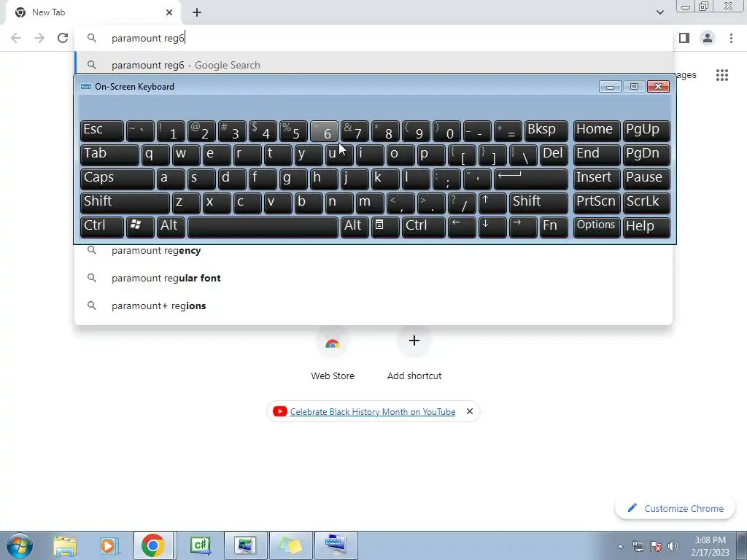Click the space bar on On-Screen Keyboard
This screenshot has height=560, width=747.
click(263, 227)
